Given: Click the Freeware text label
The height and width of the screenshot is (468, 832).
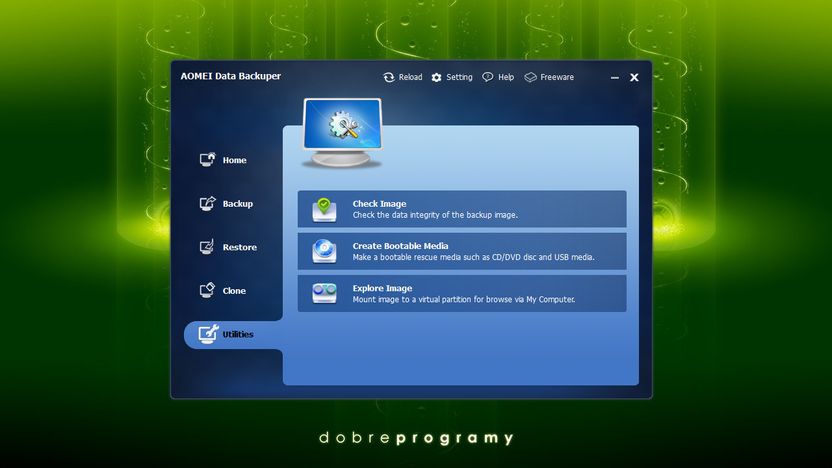Looking at the screenshot, I should (x=557, y=77).
